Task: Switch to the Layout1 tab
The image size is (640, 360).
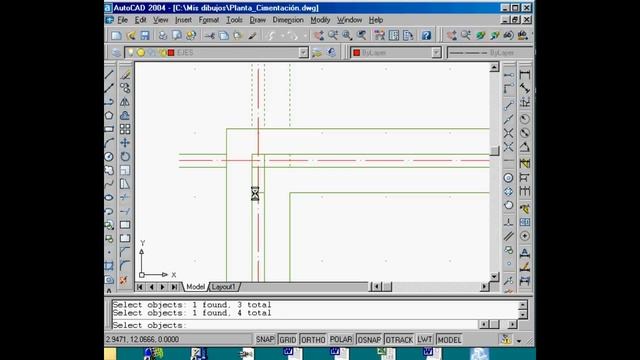Action: coord(224,287)
